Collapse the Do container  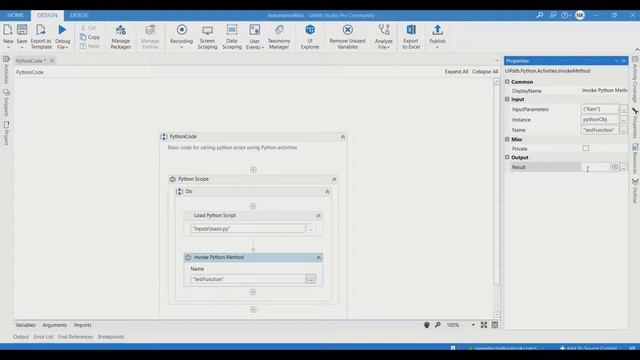(x=327, y=191)
